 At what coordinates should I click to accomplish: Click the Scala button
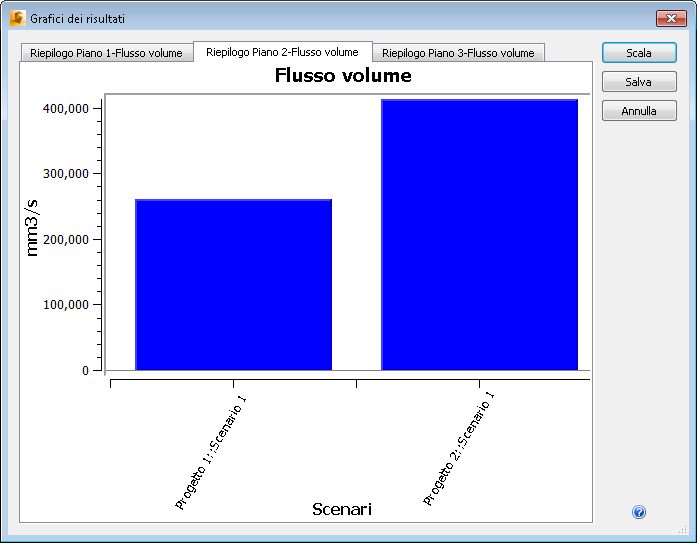pyautogui.click(x=639, y=53)
